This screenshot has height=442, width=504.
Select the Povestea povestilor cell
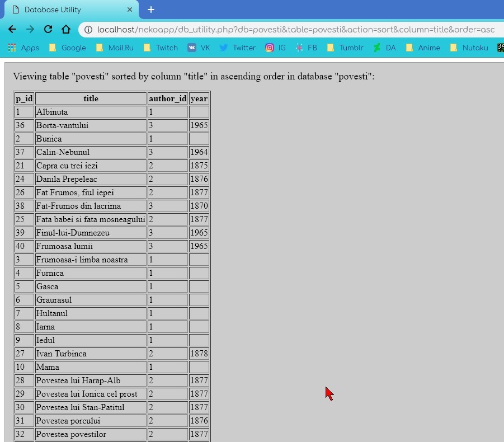(91, 434)
